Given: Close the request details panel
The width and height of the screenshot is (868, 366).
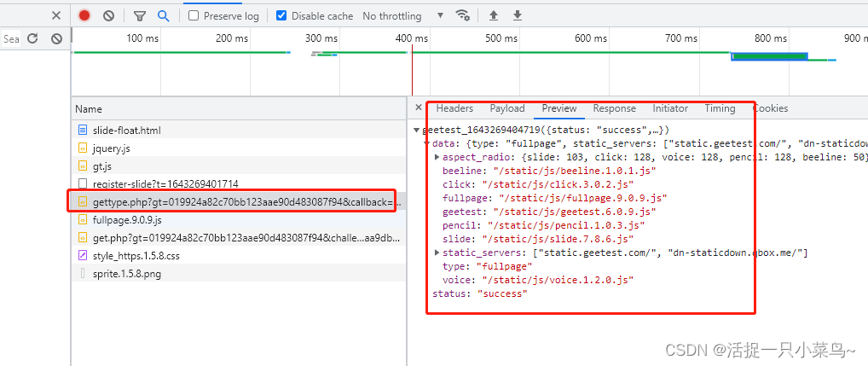Looking at the screenshot, I should (418, 108).
